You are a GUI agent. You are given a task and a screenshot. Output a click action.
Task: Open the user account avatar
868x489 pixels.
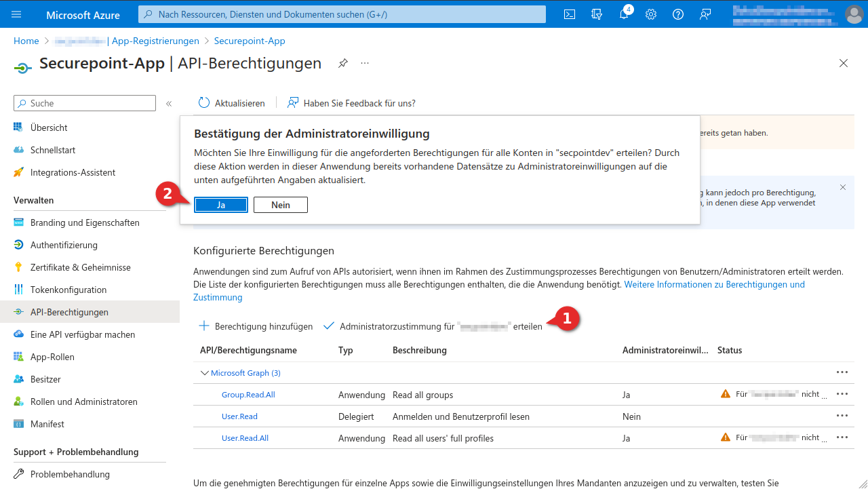(854, 14)
